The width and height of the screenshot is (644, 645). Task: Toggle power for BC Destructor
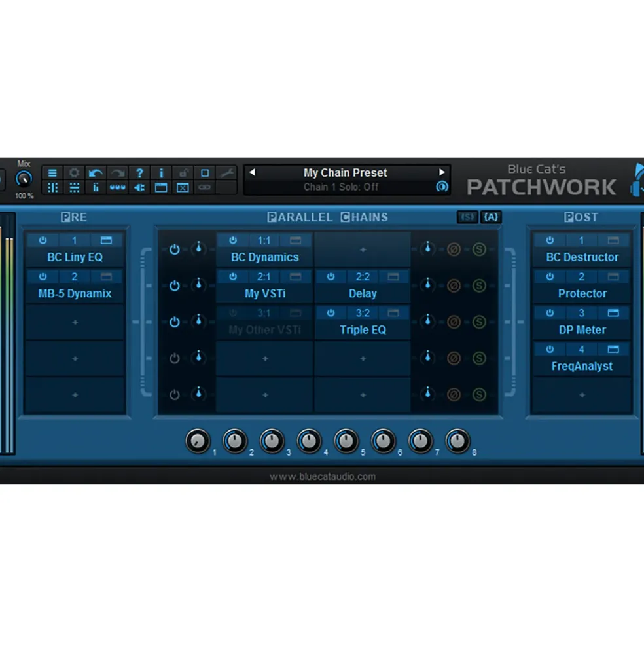[x=550, y=240]
